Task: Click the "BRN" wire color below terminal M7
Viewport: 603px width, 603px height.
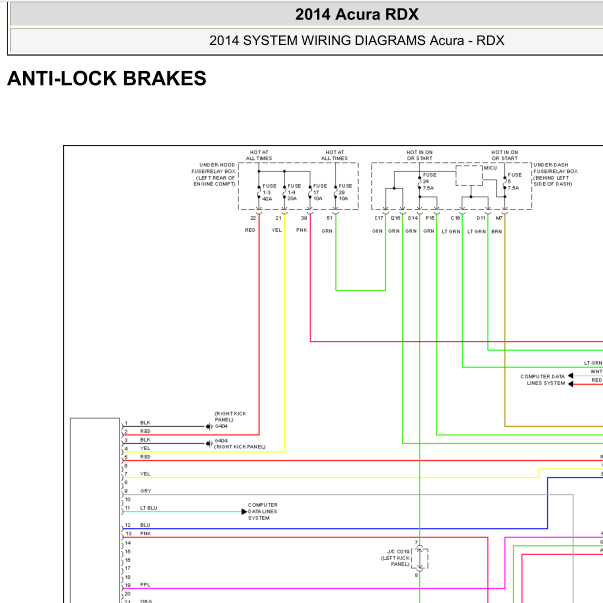Action: pos(497,232)
